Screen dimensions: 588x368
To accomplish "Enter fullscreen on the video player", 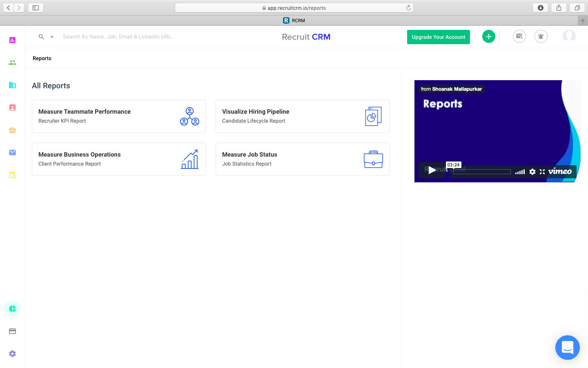I will pyautogui.click(x=542, y=172).
